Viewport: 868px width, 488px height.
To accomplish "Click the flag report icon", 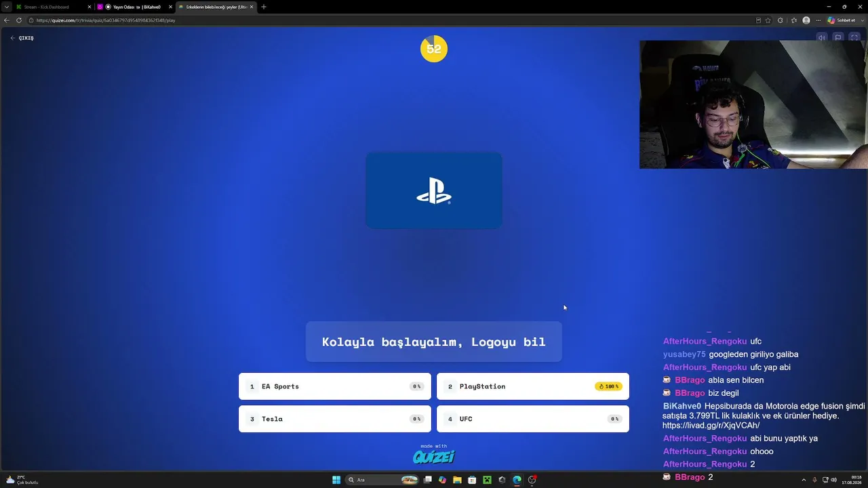I will pos(838,38).
